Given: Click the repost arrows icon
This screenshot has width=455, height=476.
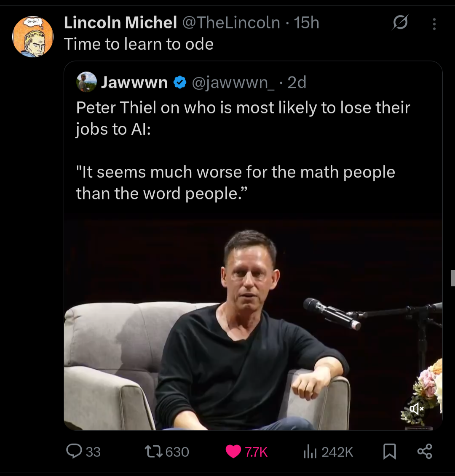Looking at the screenshot, I should click(x=153, y=452).
